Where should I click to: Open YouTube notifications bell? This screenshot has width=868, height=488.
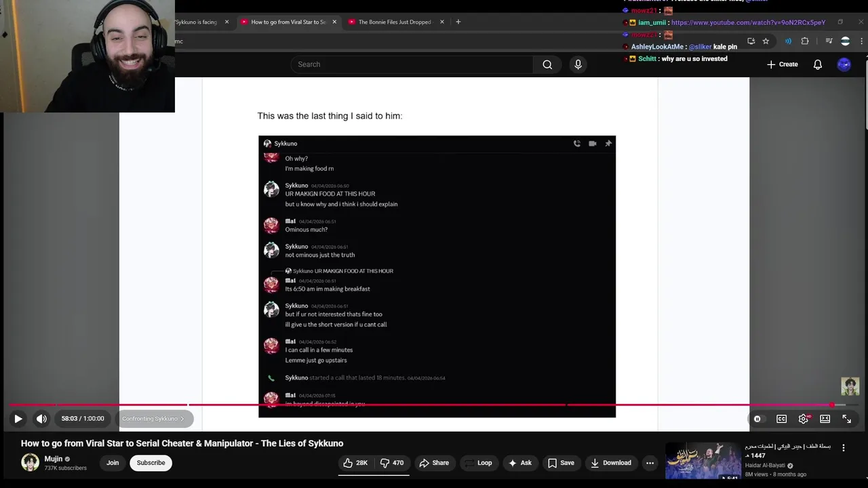click(818, 64)
